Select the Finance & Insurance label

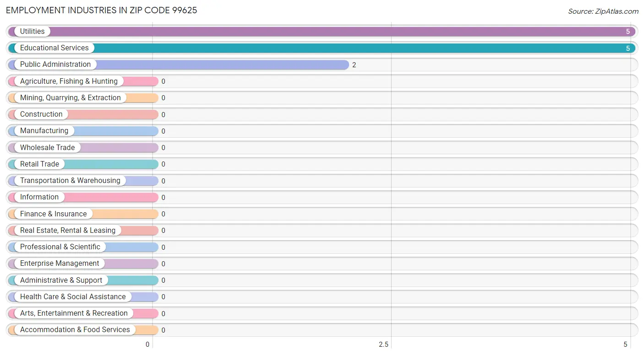(x=53, y=214)
